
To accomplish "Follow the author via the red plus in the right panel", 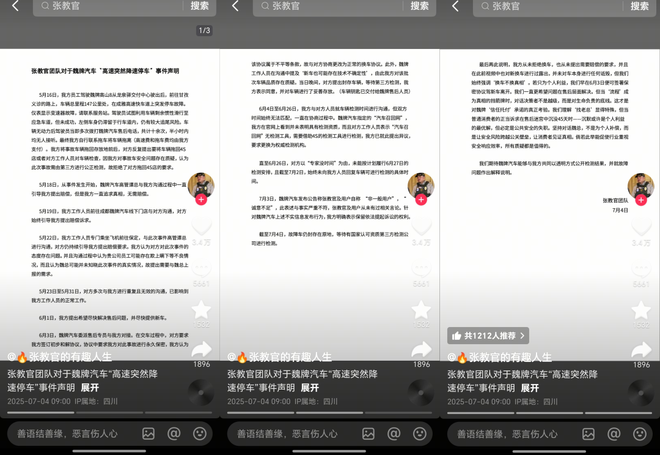I will tap(641, 200).
